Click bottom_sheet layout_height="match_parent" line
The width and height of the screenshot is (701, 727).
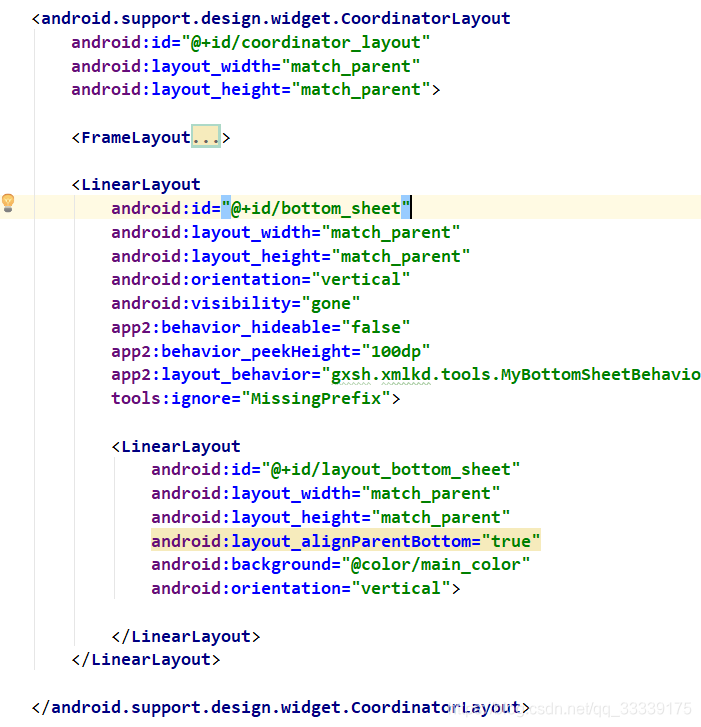[x=291, y=256]
